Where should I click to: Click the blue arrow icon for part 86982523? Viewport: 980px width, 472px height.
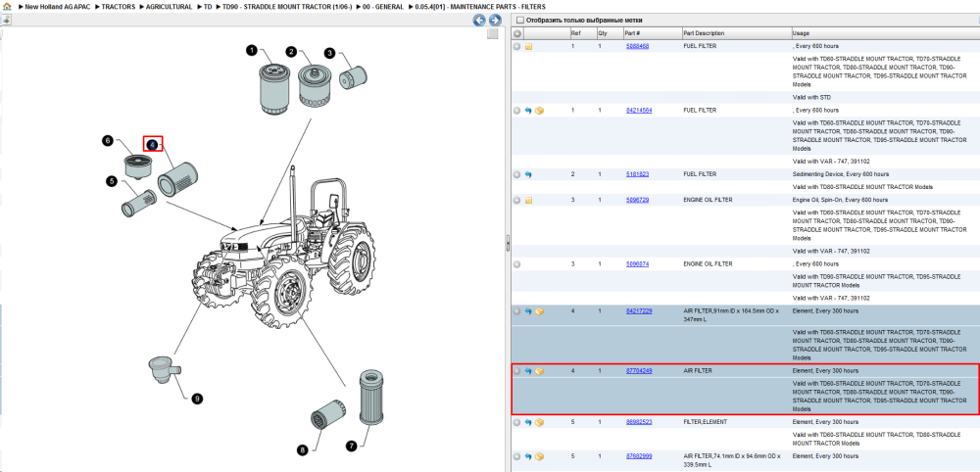coord(528,423)
